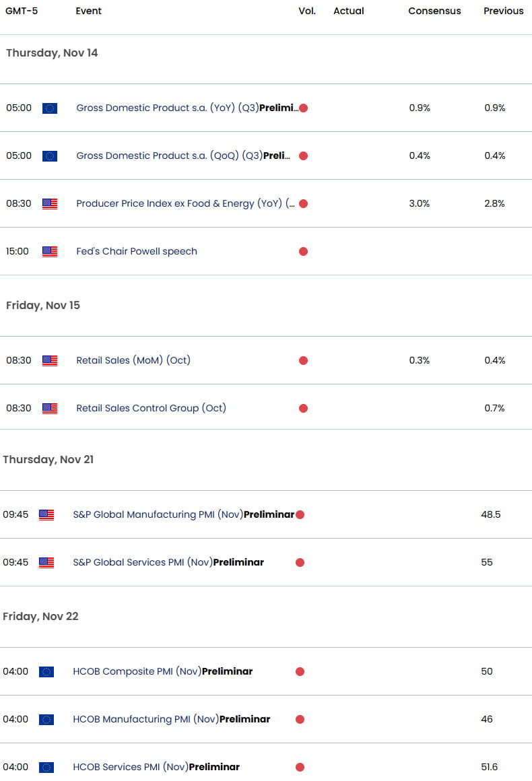Click the volatility dot beside GDP YoY Preliminary
The image size is (532, 781).
coord(303,108)
